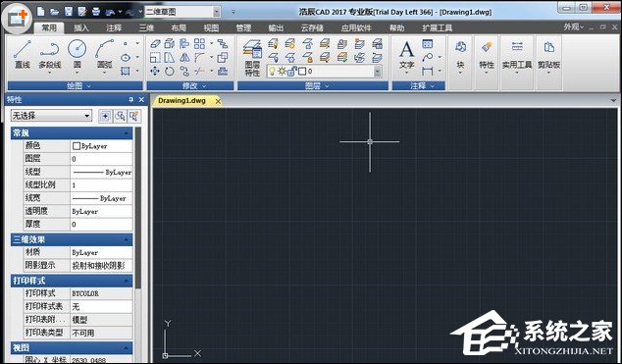This screenshot has width=622, height=364.
Task: Select the 直线 line tool
Action: click(x=23, y=55)
